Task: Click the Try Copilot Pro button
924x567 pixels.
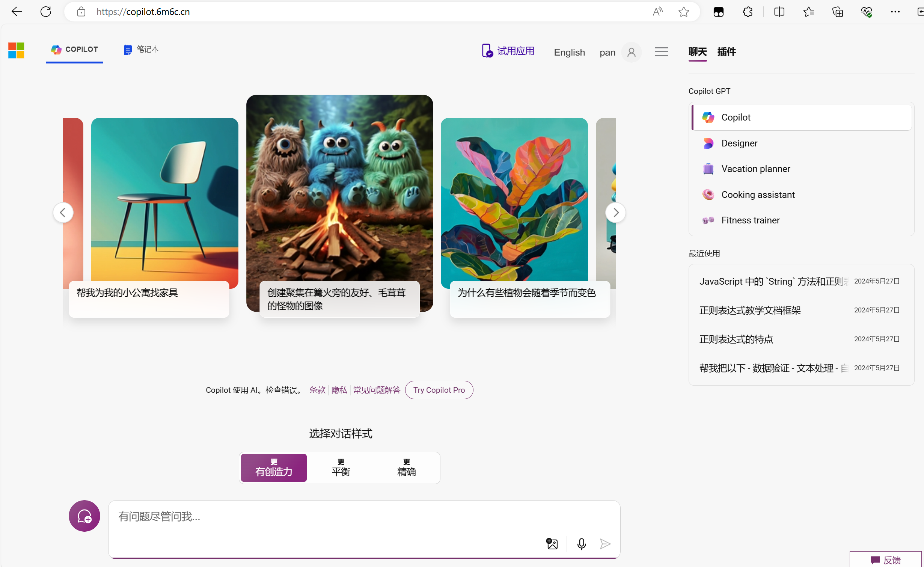Action: 439,390
